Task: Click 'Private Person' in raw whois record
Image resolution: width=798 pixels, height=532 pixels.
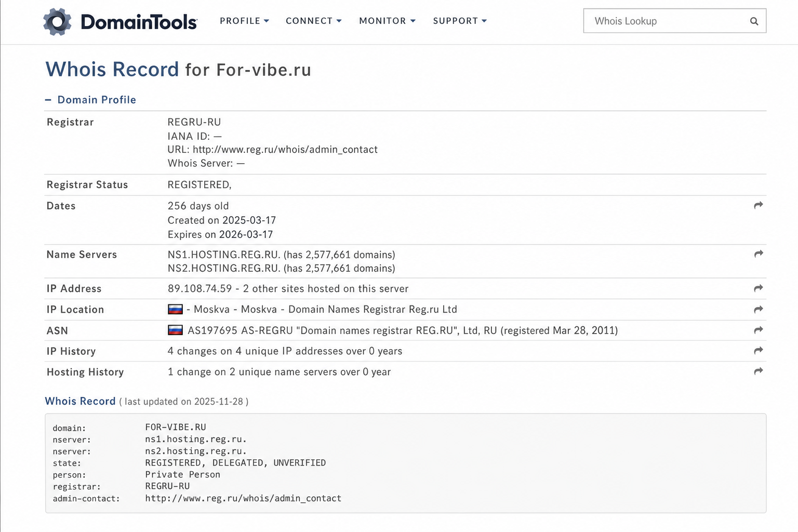Action: click(x=182, y=474)
